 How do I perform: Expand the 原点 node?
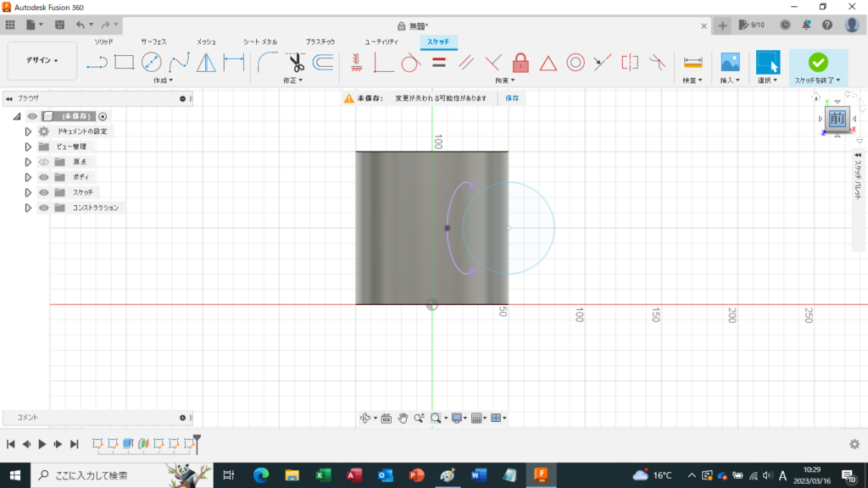point(28,162)
